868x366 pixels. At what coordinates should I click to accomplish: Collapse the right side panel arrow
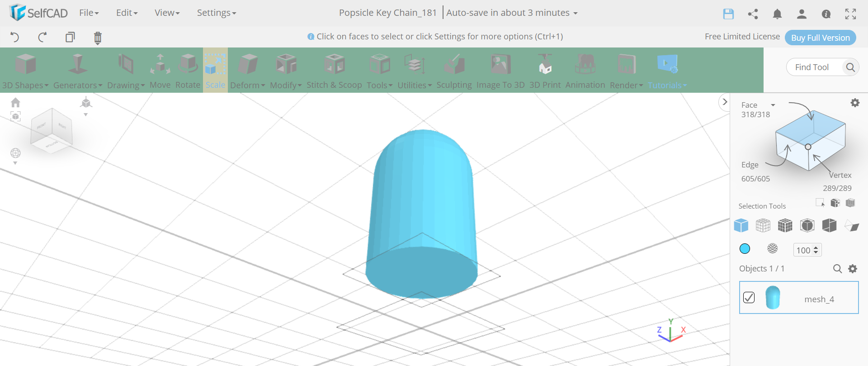tap(725, 102)
